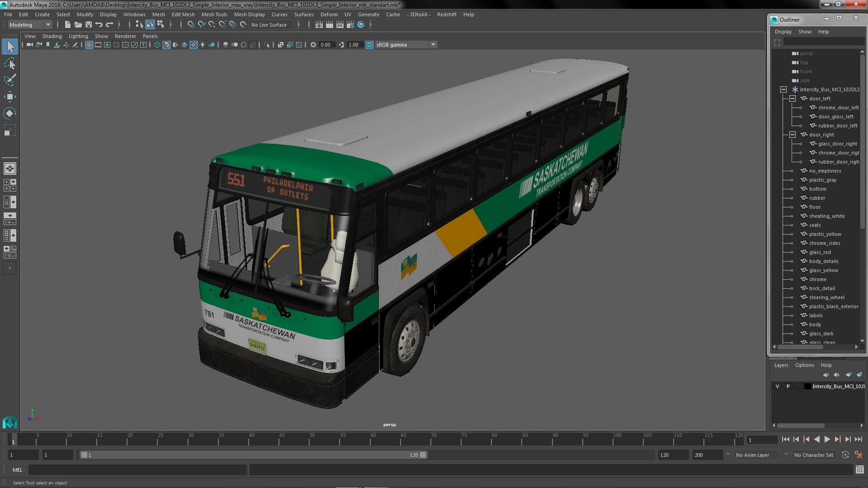Toggle layer playback P box
This screenshot has height=488, width=868.
pyautogui.click(x=788, y=386)
